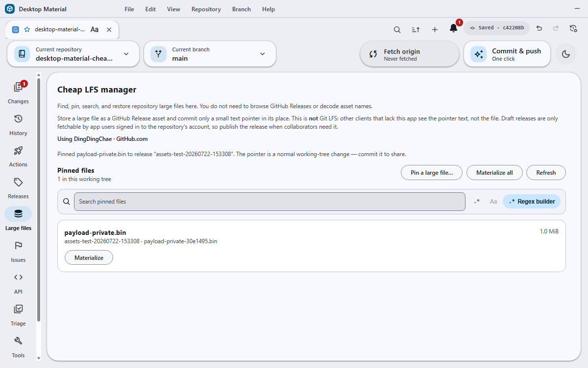Image resolution: width=588 pixels, height=368 pixels.
Task: Click the search icon beside pinned files field
Action: 67,202
